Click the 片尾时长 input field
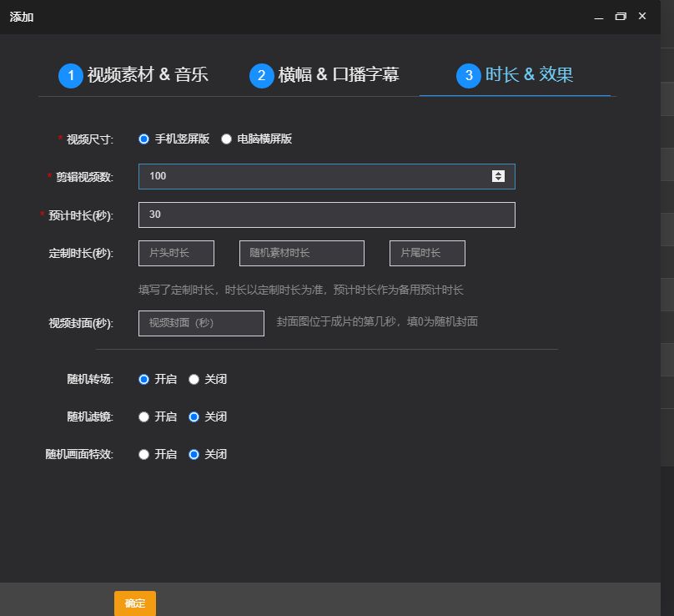The height and width of the screenshot is (616, 674). 428,253
